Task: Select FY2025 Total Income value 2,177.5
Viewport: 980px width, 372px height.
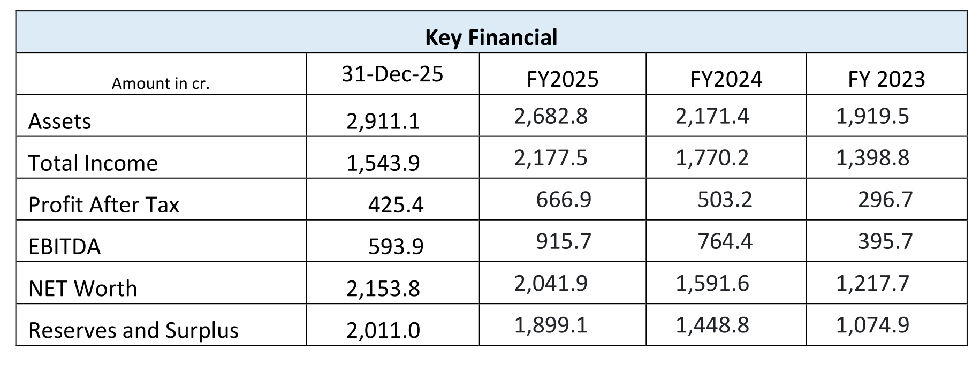Action: 551,158
